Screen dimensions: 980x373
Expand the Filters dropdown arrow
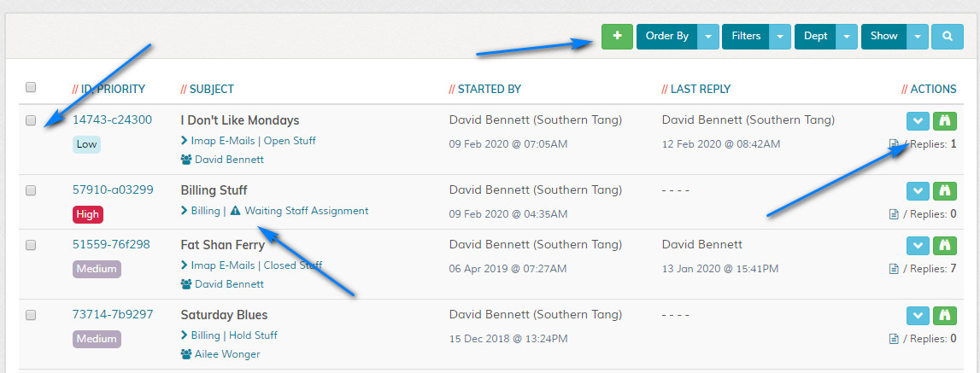coord(781,37)
